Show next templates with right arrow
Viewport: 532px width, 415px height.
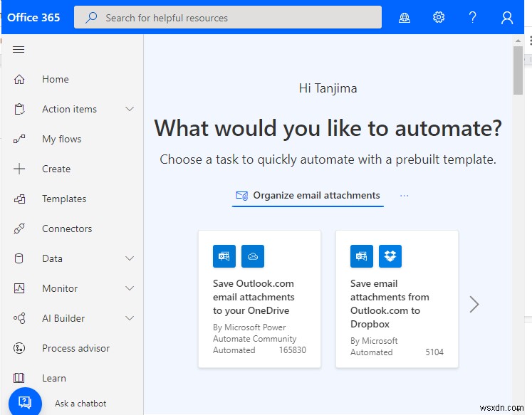[x=474, y=304]
